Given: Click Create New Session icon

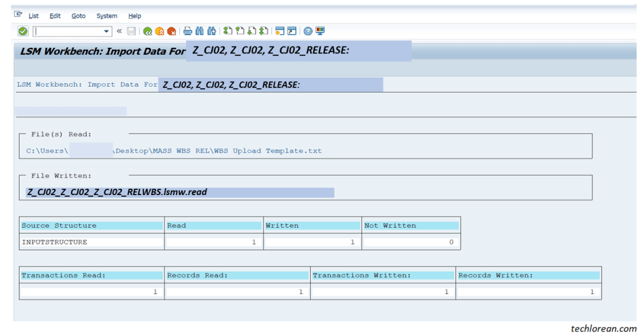Looking at the screenshot, I should pos(280,31).
